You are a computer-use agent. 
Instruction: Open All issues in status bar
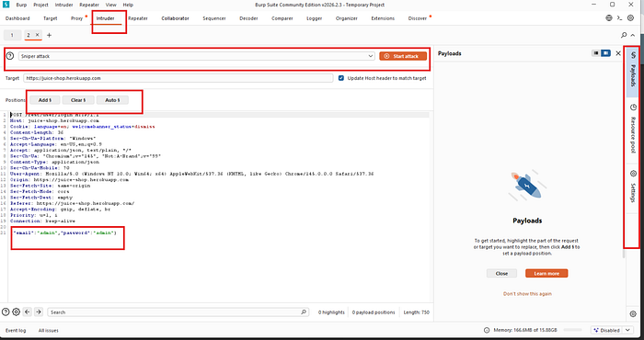[x=49, y=330]
